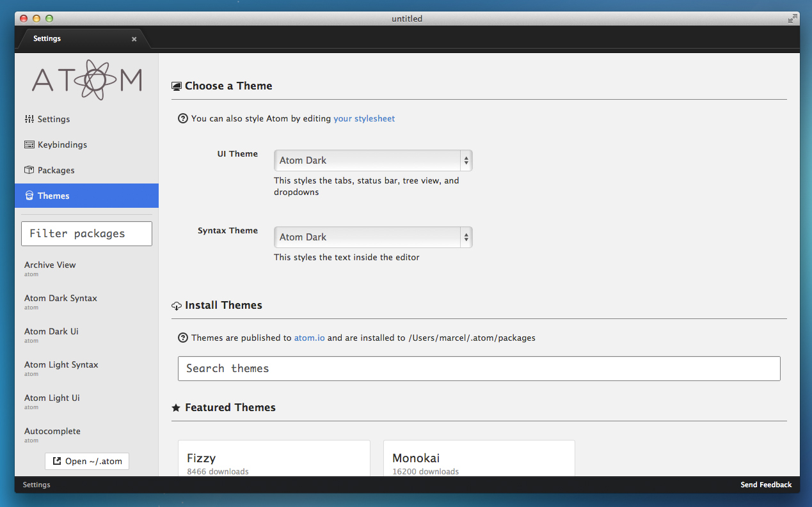
Task: Click Settings text in the status bar
Action: (x=36, y=485)
